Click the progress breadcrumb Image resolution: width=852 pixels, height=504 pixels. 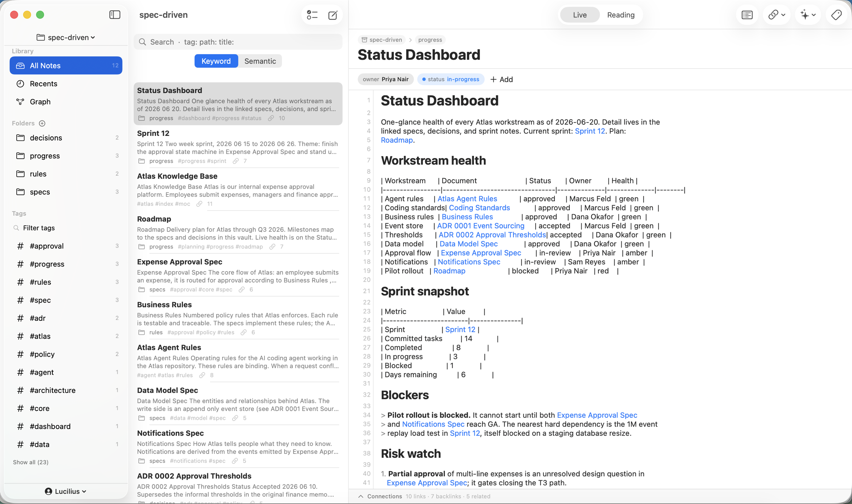[430, 40]
